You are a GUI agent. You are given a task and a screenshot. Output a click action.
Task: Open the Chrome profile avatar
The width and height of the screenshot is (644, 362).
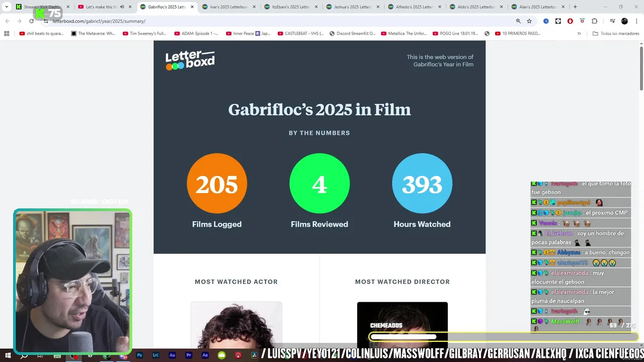point(624,21)
